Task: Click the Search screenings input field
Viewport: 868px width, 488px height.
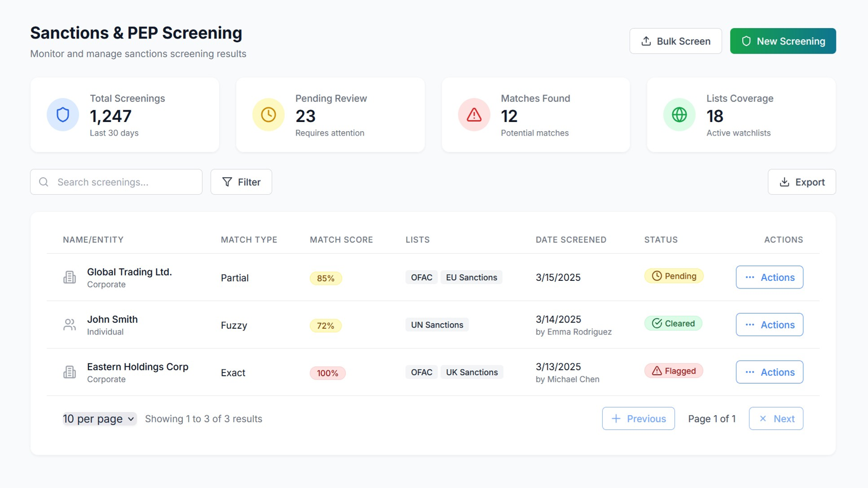Action: coord(125,182)
